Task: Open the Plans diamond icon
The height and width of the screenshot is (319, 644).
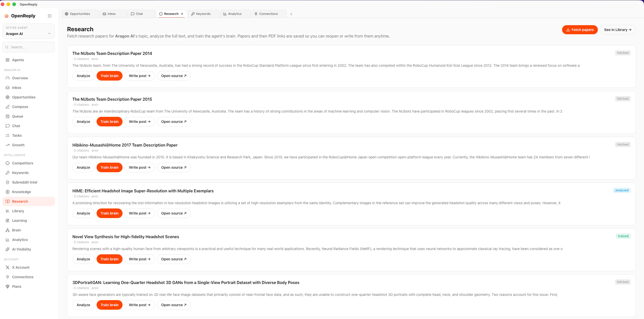Action: [x=8, y=287]
